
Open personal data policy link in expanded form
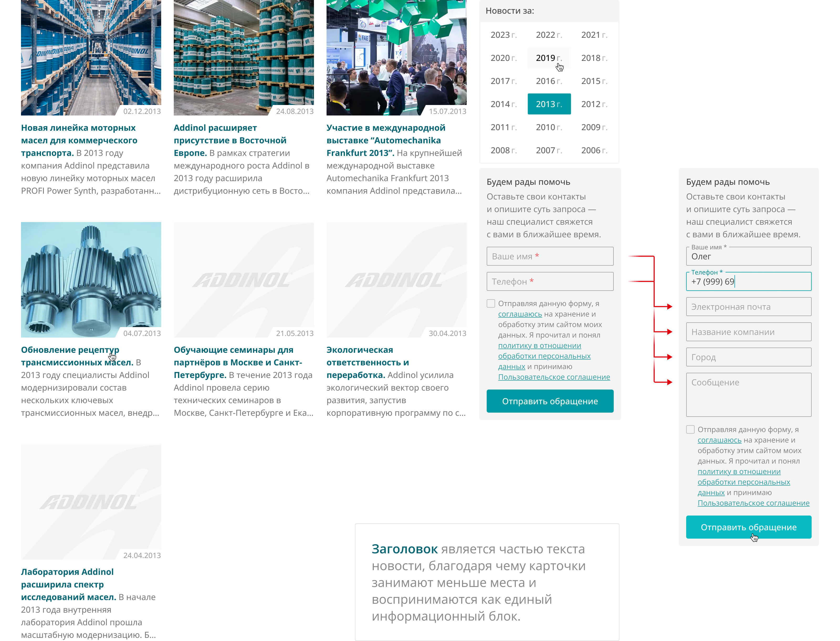click(743, 482)
